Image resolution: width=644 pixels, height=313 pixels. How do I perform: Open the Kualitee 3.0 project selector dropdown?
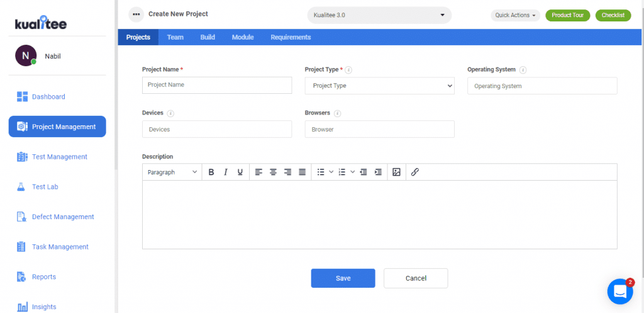click(x=379, y=15)
